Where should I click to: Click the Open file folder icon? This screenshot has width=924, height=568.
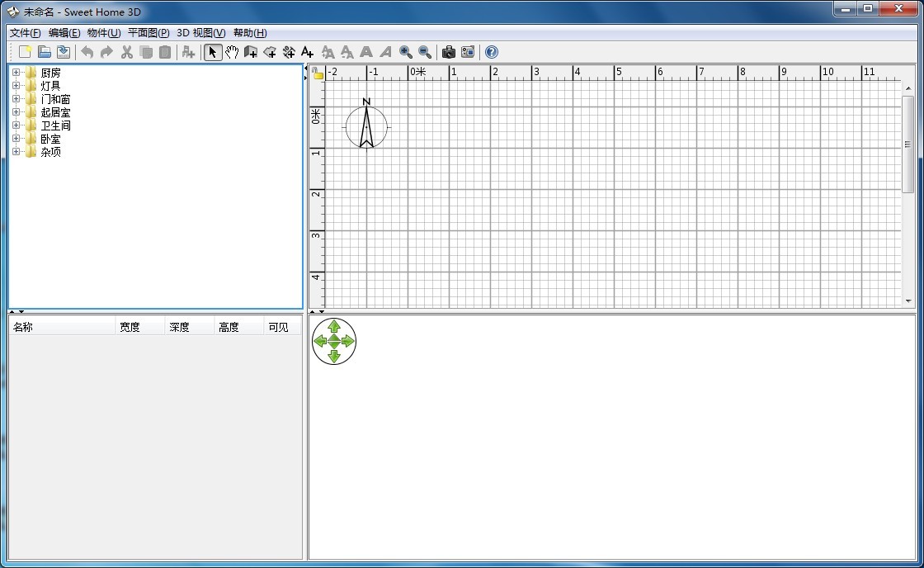click(x=45, y=52)
